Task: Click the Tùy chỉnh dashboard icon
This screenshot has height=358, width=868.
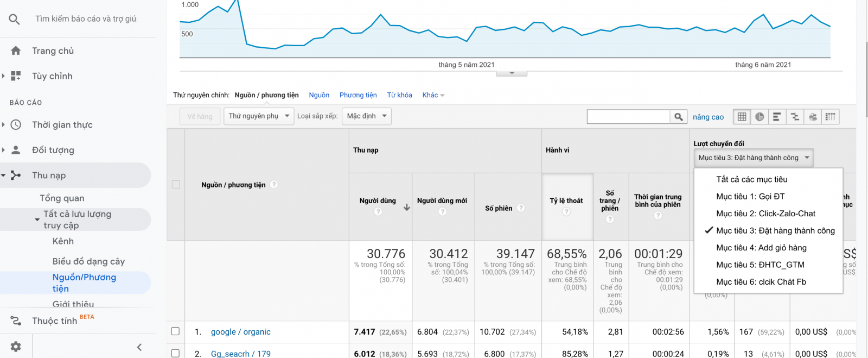Action: pyautogui.click(x=16, y=76)
